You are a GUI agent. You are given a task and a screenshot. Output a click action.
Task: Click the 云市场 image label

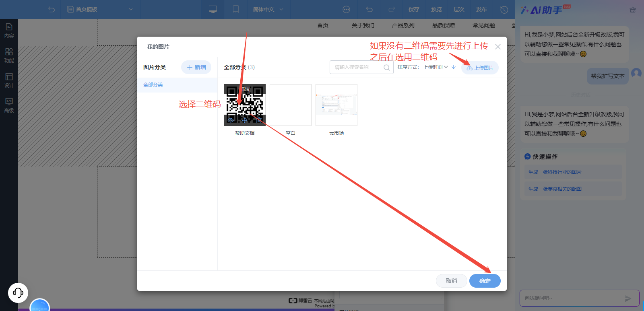(x=336, y=133)
